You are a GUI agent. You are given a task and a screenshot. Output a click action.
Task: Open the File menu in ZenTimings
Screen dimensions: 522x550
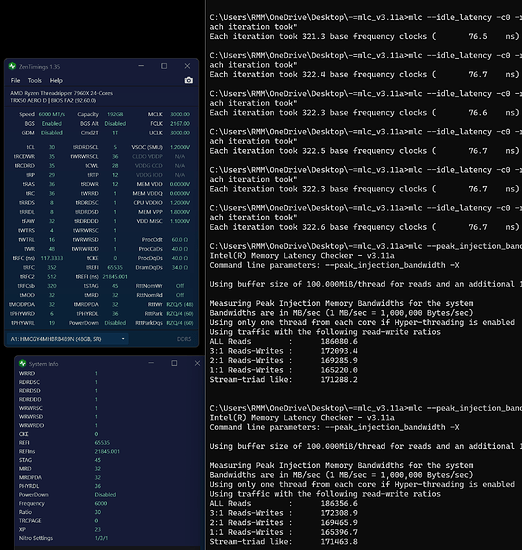(15, 81)
